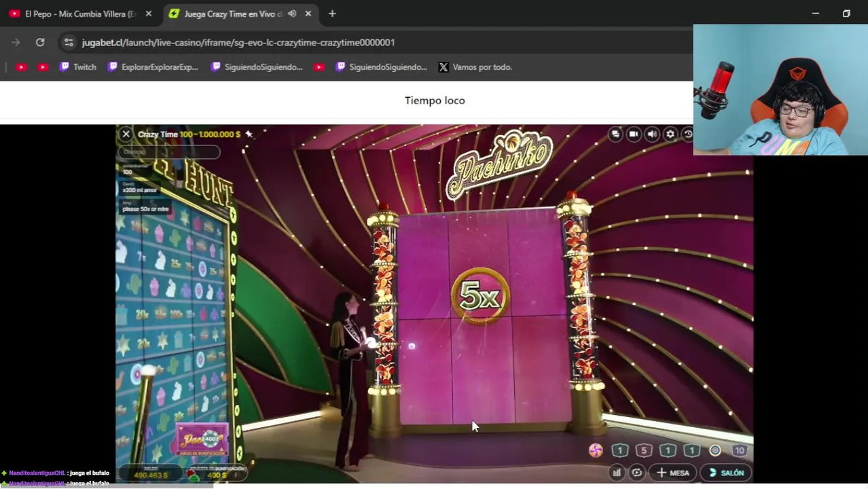Image resolution: width=868 pixels, height=489 pixels.
Task: Open the ExplorarExplorarExp... bookmark
Action: point(153,67)
